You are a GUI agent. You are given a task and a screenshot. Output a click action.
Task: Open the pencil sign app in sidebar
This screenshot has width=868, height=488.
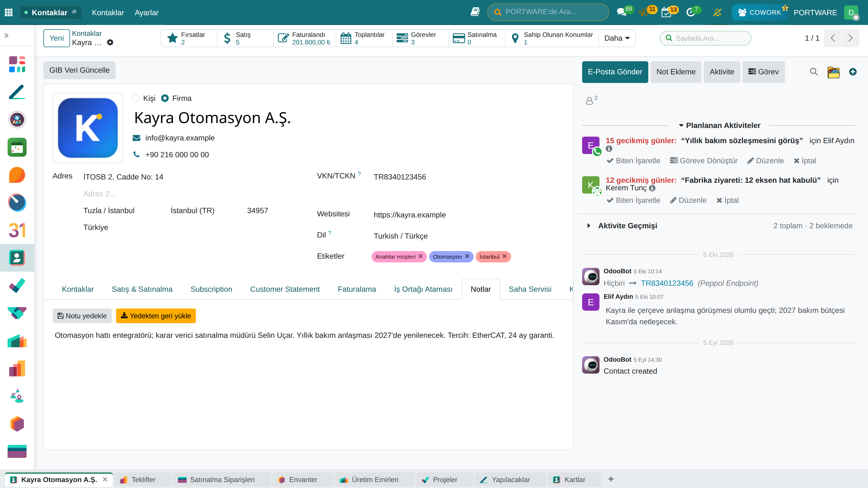point(17,92)
